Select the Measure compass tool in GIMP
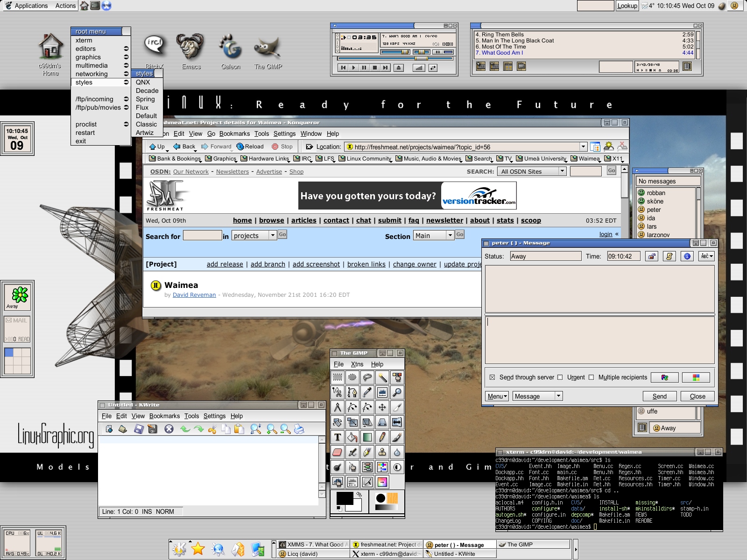The width and height of the screenshot is (747, 560). click(x=338, y=407)
